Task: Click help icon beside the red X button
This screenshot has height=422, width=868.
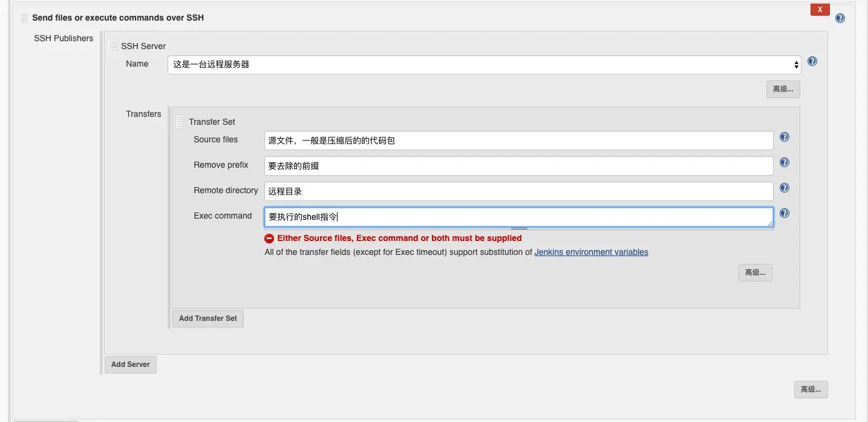Action: [840, 18]
